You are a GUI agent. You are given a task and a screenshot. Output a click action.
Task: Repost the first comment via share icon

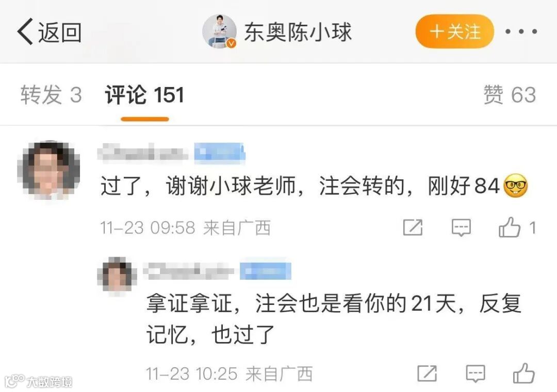pos(413,227)
